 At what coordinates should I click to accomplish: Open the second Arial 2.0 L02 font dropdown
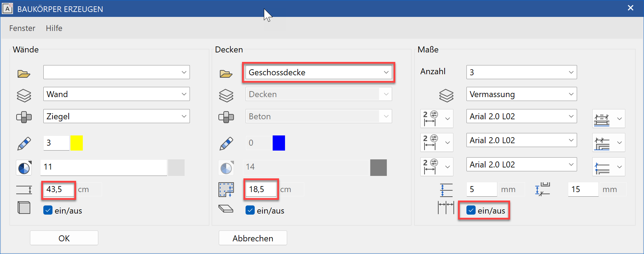521,140
